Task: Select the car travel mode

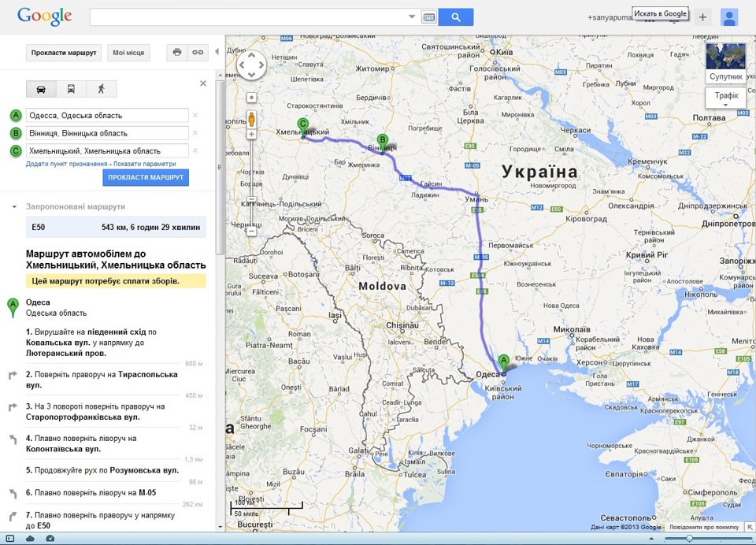Action: click(41, 89)
